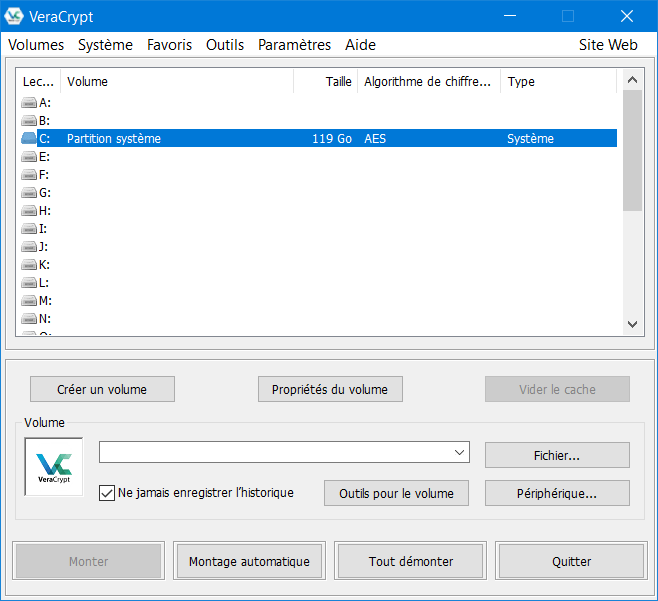Viewport: 658px width, 601px height.
Task: Open the Système menu
Action: click(x=105, y=45)
